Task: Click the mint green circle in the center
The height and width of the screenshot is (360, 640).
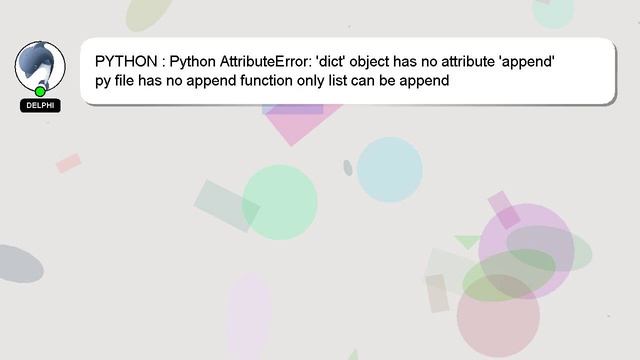Action: coord(280,202)
